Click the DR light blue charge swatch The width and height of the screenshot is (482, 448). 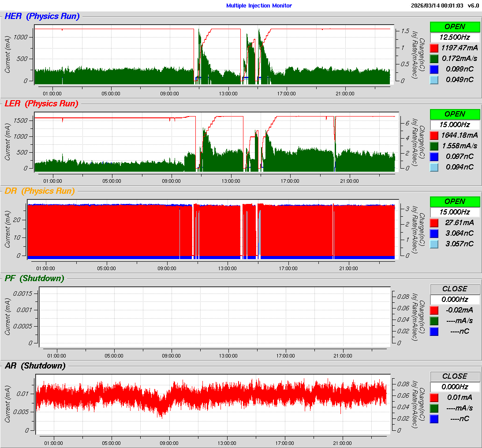click(434, 244)
